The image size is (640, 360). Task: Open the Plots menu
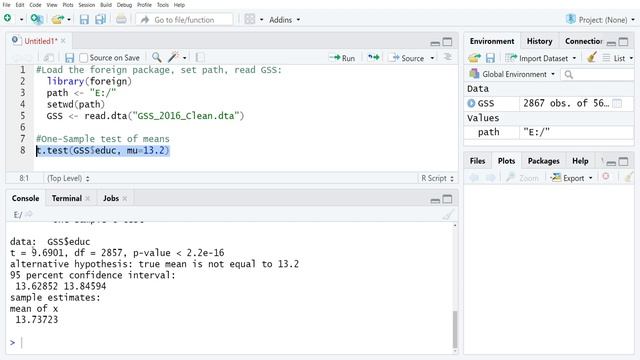click(68, 5)
